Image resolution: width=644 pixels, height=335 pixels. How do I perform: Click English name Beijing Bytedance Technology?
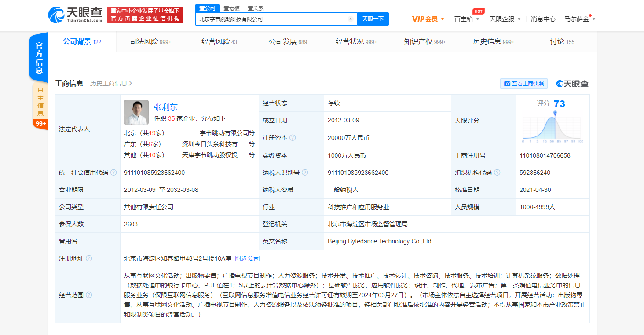click(380, 241)
